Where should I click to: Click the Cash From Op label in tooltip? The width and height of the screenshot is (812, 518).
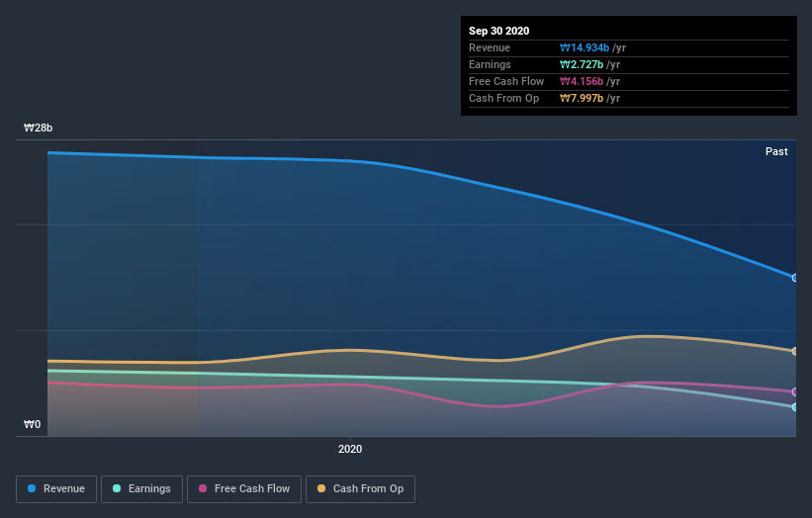coord(503,98)
